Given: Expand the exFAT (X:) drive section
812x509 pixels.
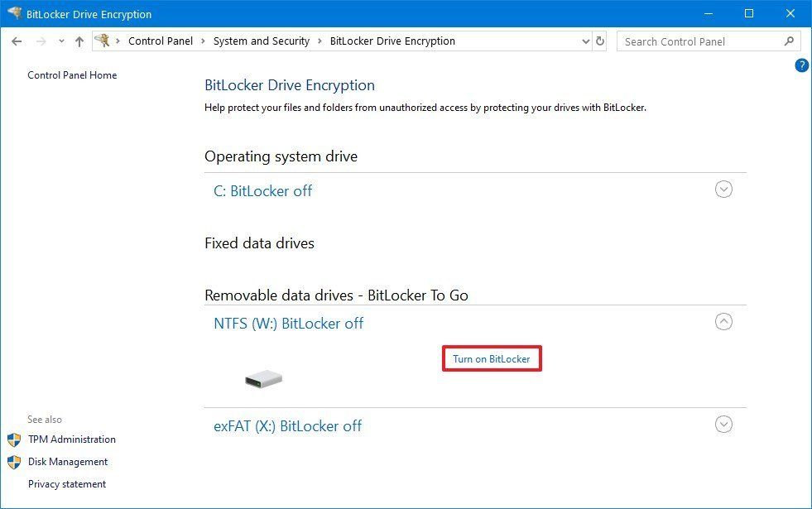Looking at the screenshot, I should click(723, 425).
